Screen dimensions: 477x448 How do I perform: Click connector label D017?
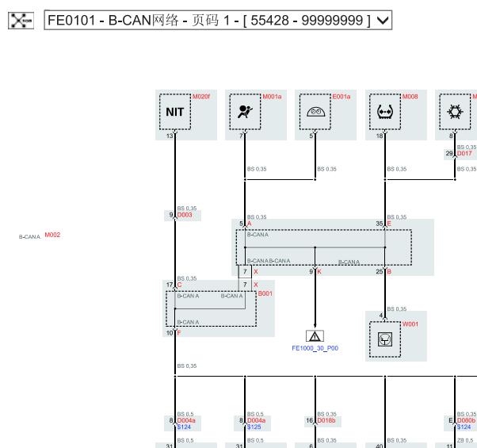pos(464,153)
